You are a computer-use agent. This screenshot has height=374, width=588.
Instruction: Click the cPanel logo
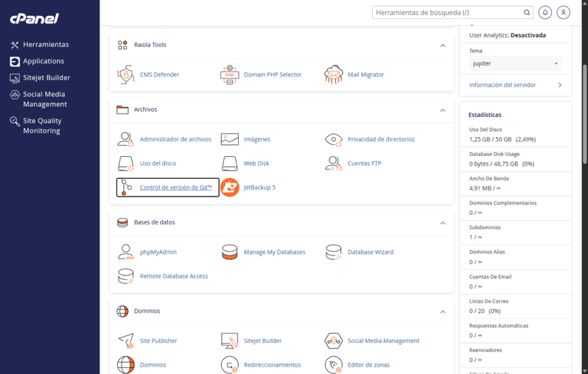34,18
